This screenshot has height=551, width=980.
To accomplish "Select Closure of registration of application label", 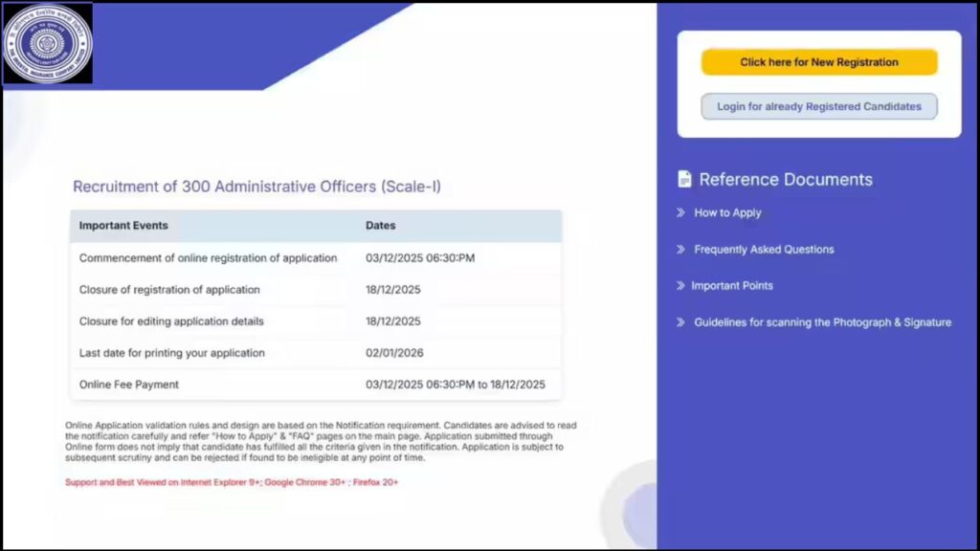I will coord(169,290).
